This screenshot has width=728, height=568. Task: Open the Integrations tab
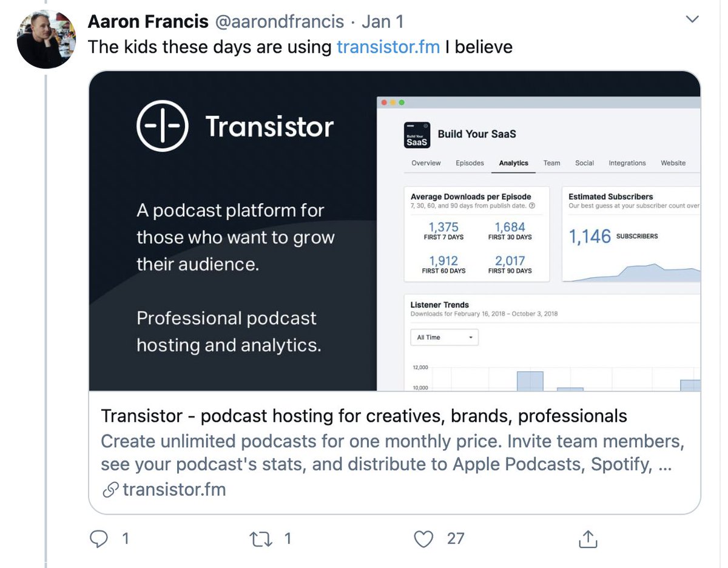point(627,163)
